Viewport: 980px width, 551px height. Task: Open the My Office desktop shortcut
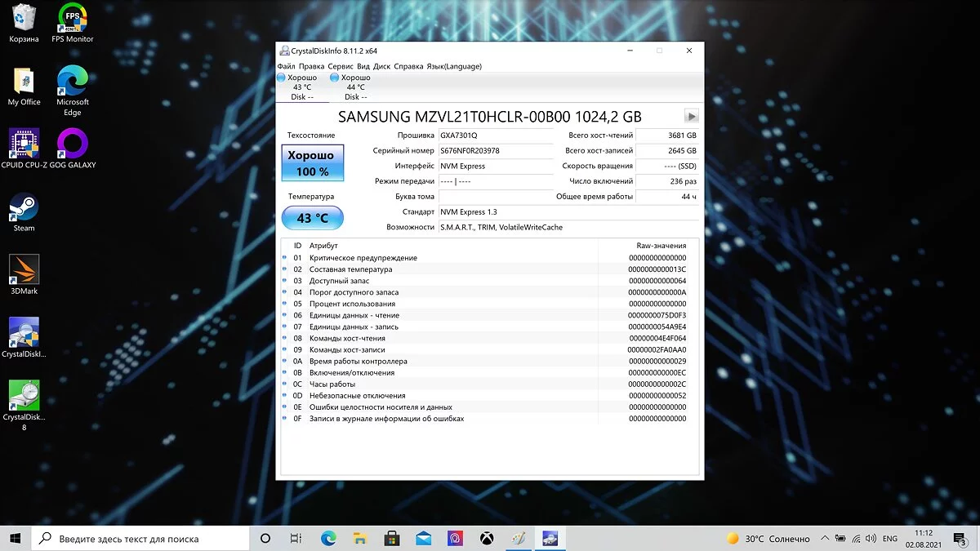tap(24, 87)
